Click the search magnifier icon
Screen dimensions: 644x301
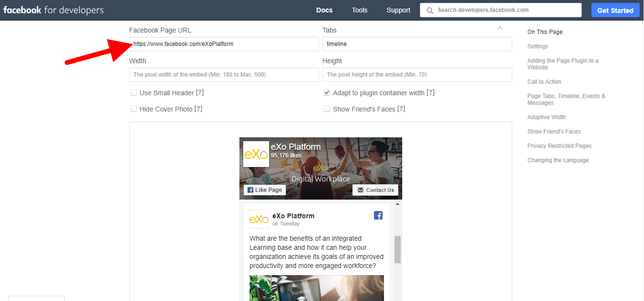(x=429, y=10)
